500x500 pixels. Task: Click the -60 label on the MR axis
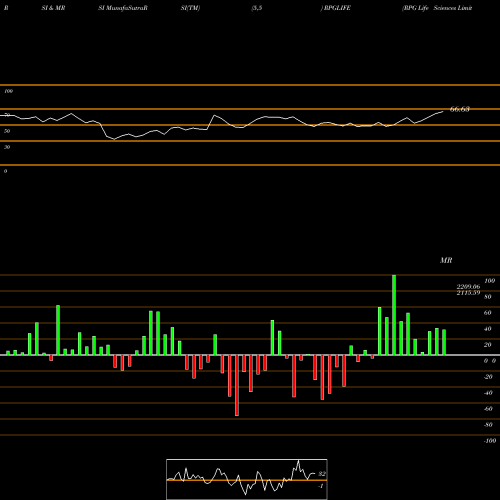click(488, 409)
